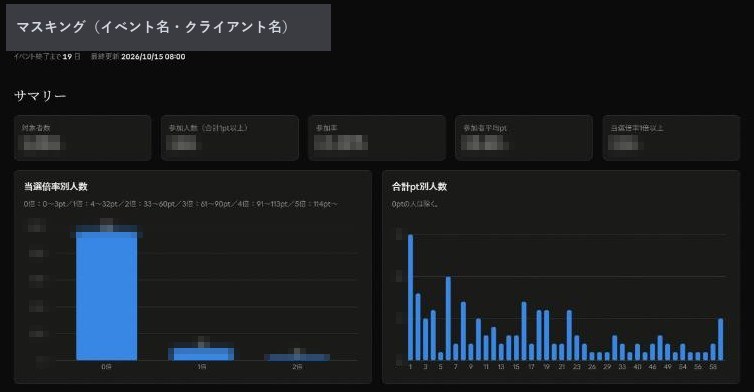
Task: Click the bar above axis label 7
Action: [456, 352]
